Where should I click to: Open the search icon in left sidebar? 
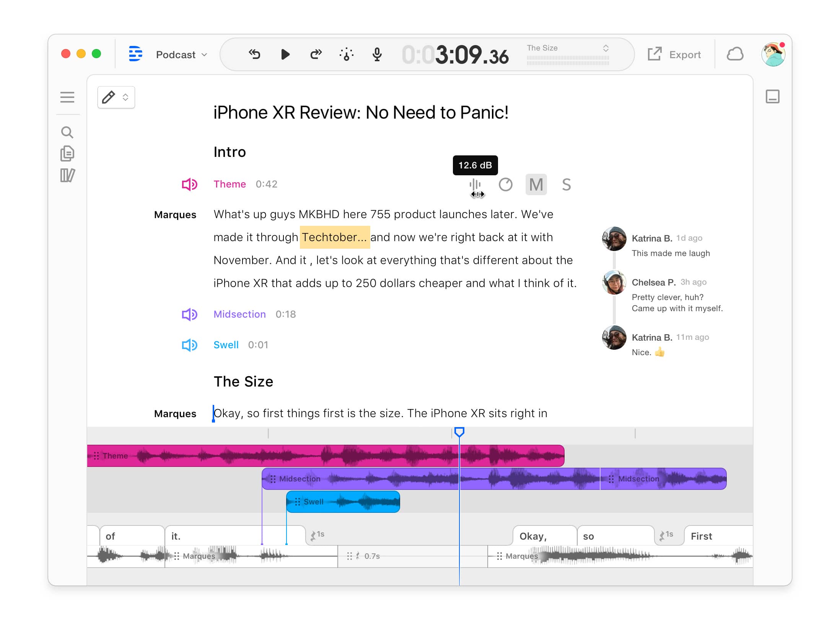(x=67, y=132)
